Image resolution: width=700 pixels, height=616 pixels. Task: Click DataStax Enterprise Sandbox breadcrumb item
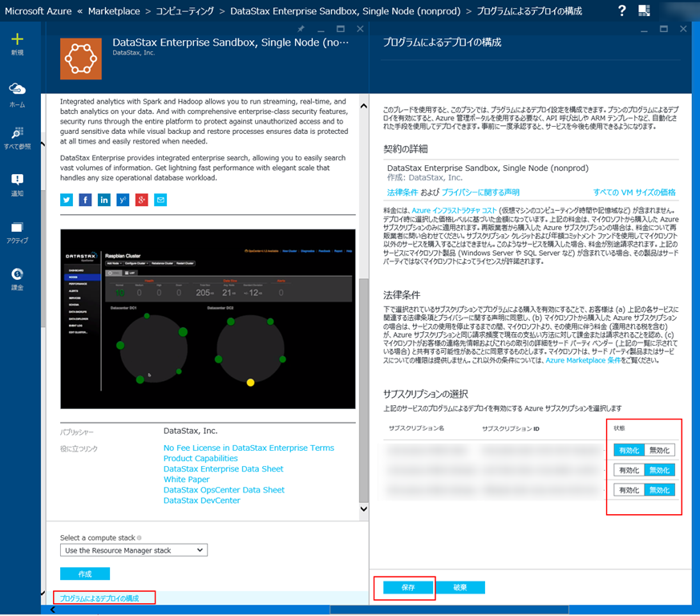(x=345, y=11)
